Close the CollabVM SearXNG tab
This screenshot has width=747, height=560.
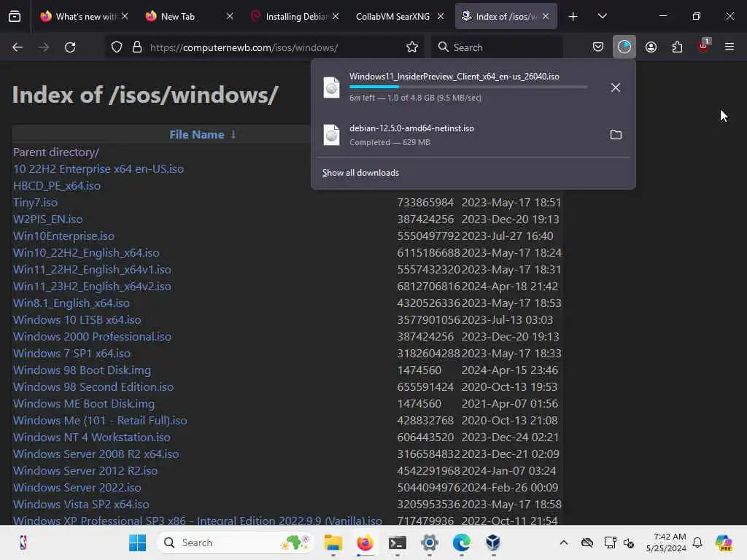pyautogui.click(x=441, y=17)
